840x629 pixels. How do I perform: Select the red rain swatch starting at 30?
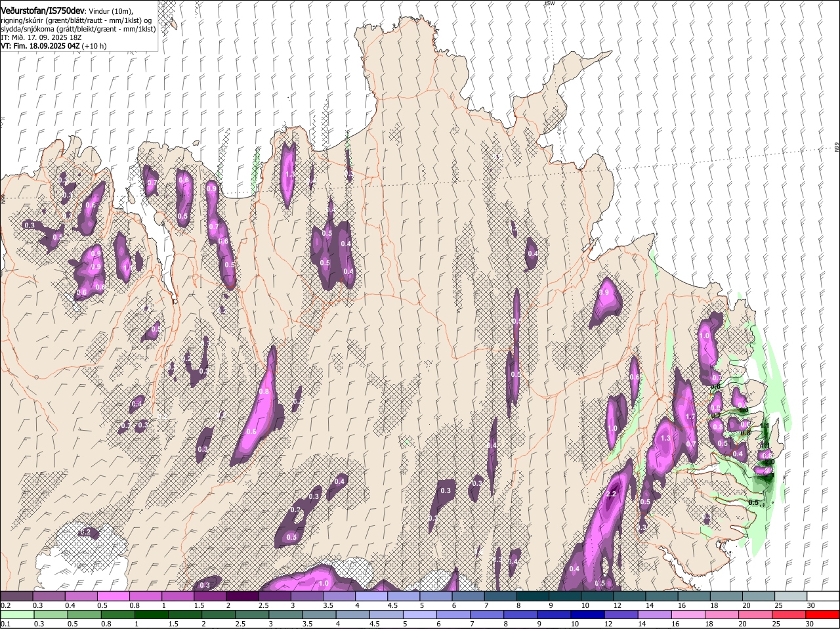click(823, 615)
